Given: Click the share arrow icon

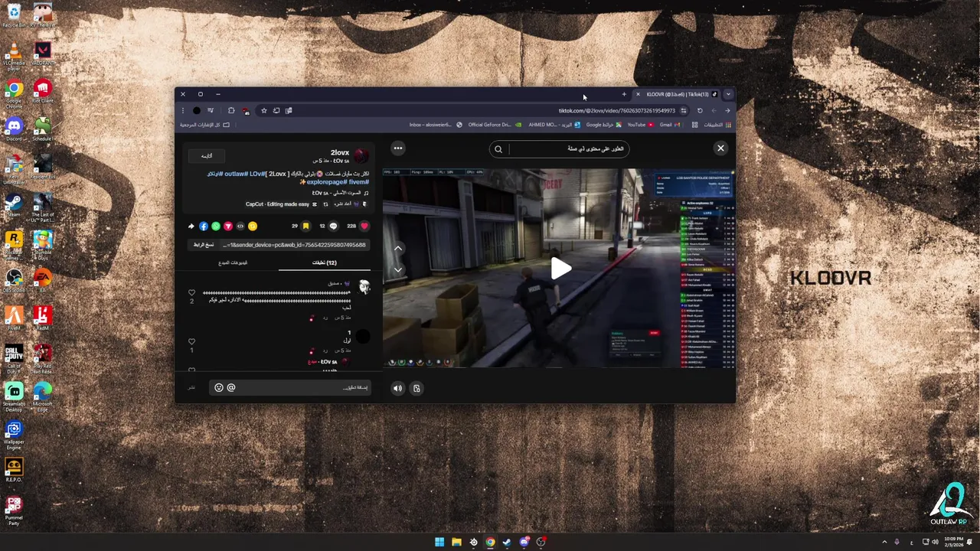Looking at the screenshot, I should (191, 226).
